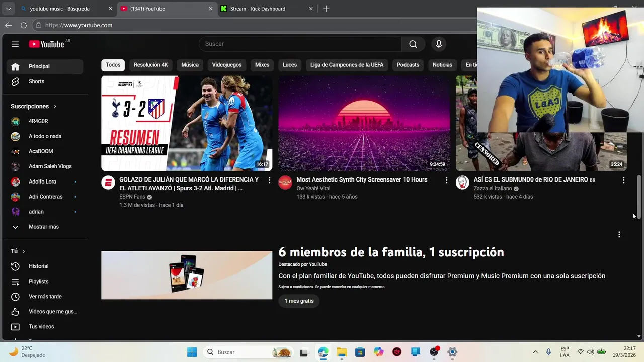Show hidden system tray icons
This screenshot has height=362, width=644.
[535, 352]
